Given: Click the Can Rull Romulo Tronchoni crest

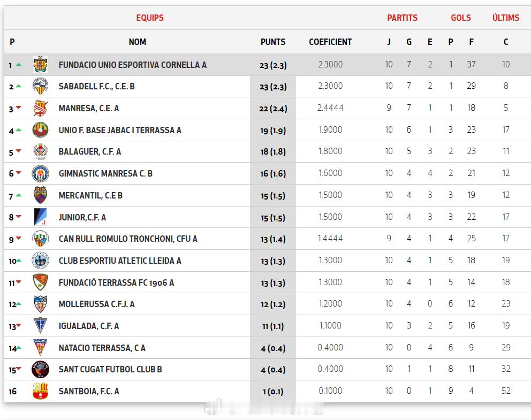Looking at the screenshot, I should point(40,239).
